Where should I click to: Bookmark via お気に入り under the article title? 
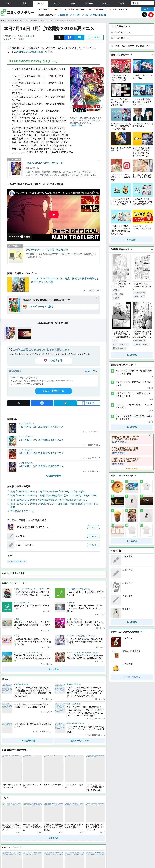tap(94, 37)
